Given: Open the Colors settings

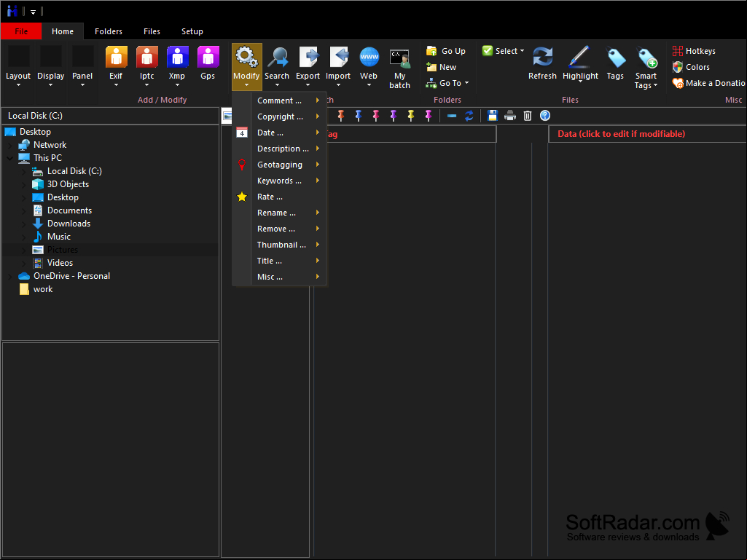Looking at the screenshot, I should pyautogui.click(x=691, y=67).
